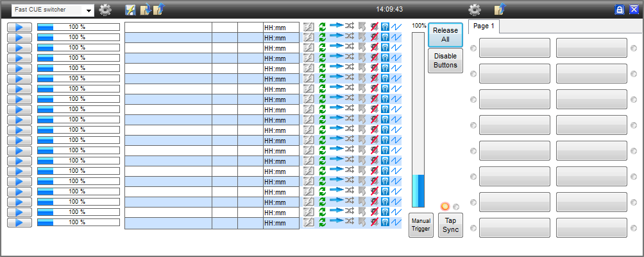Click the 100 % level bar in the first row

click(x=78, y=27)
